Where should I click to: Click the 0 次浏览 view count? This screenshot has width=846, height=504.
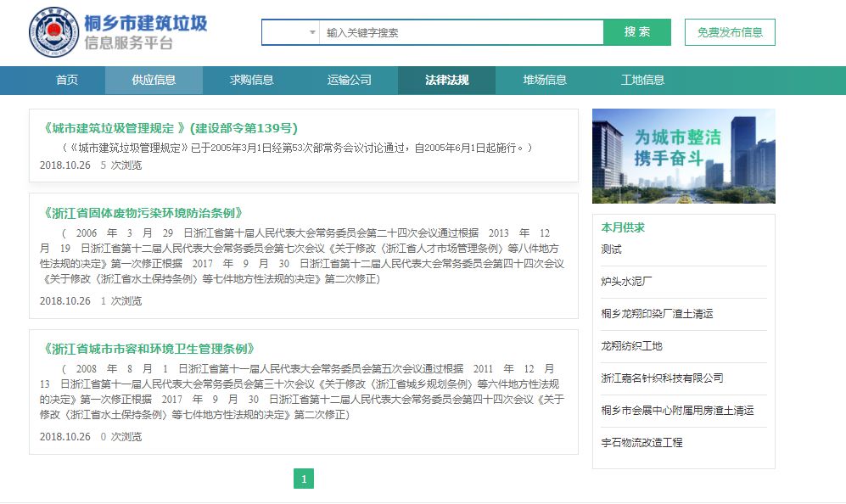120,437
